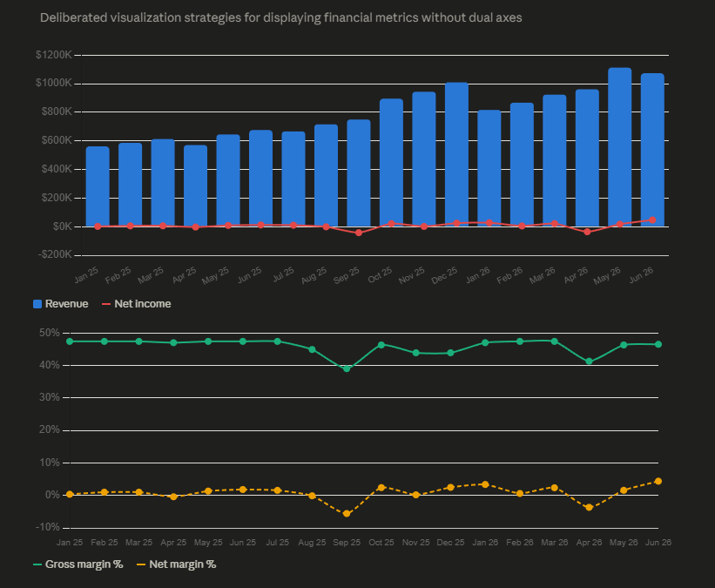Click the Oct 25 net margin point
This screenshot has width=715, height=588.
(381, 488)
